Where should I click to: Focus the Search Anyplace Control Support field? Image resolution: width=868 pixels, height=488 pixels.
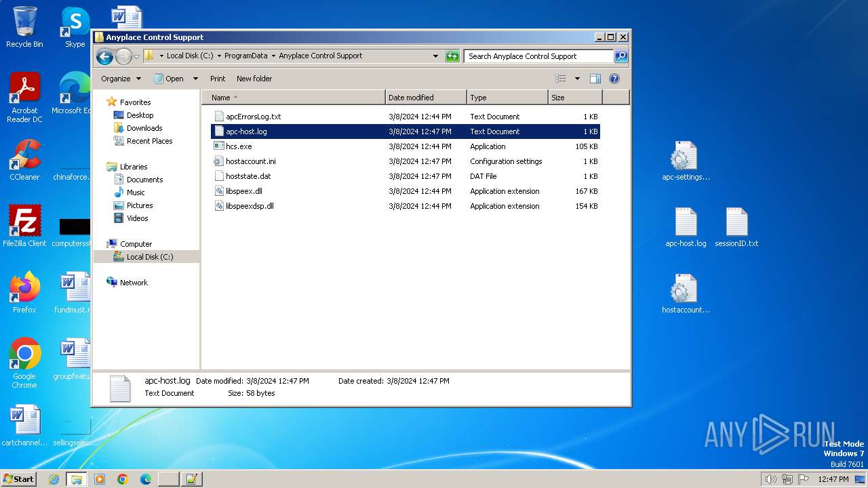click(x=538, y=56)
